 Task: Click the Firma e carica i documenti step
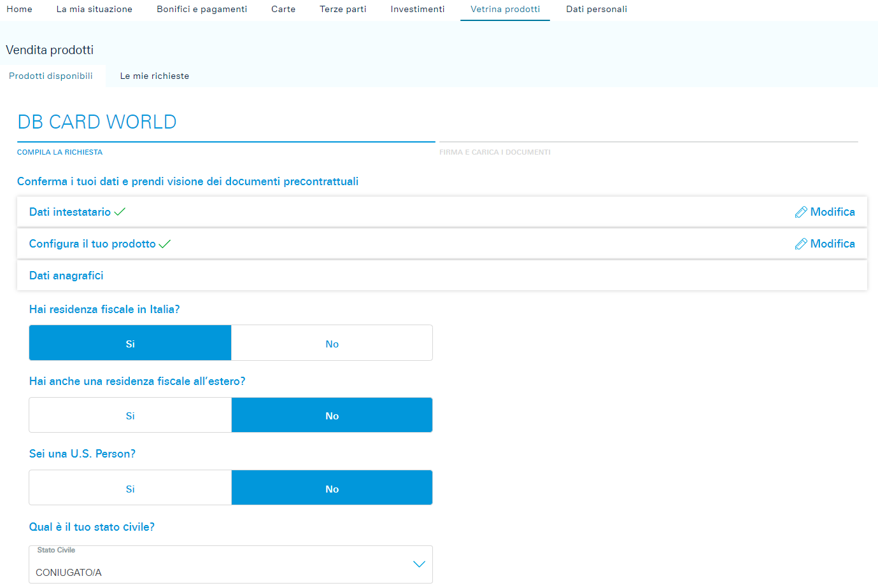click(x=495, y=152)
